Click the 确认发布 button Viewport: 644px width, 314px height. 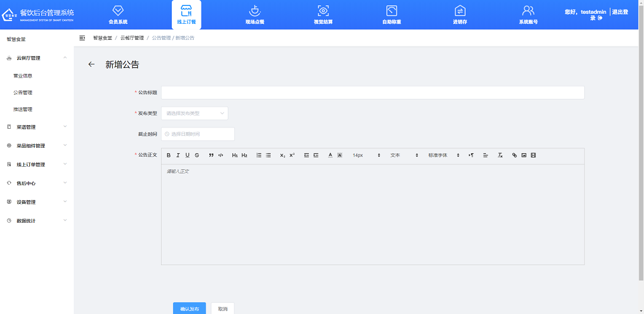pyautogui.click(x=190, y=309)
